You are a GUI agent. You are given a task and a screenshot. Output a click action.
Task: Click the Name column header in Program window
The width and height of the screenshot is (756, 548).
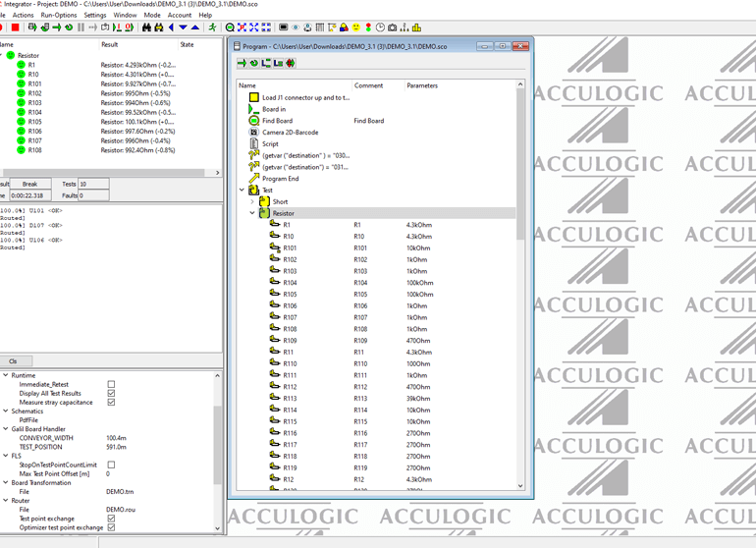click(x=295, y=85)
